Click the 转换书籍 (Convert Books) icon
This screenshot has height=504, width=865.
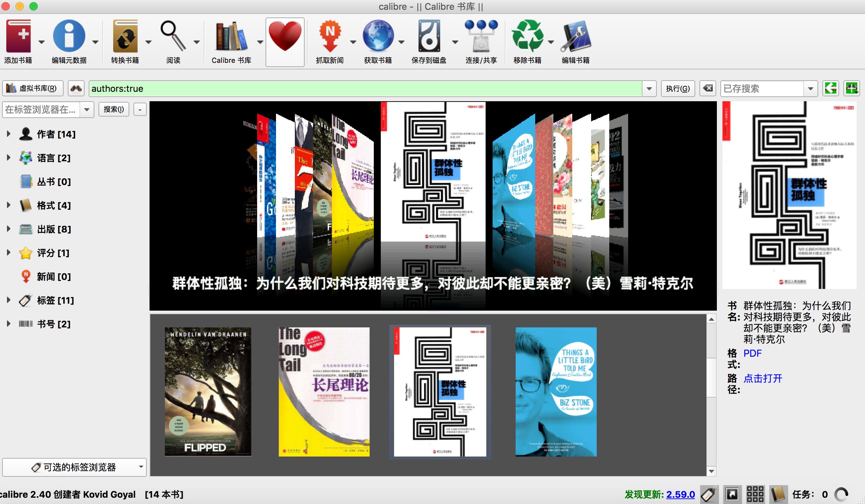pos(125,37)
